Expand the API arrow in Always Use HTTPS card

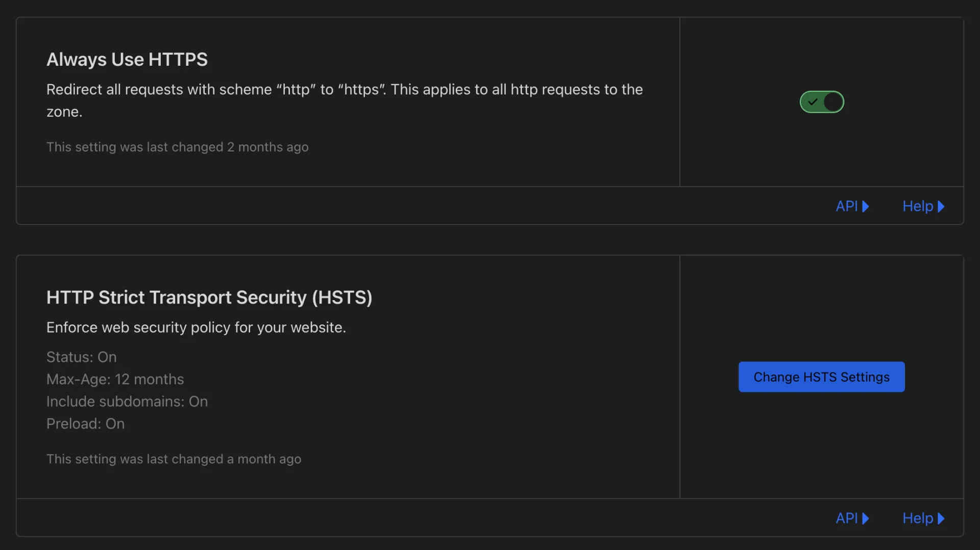pyautogui.click(x=866, y=206)
